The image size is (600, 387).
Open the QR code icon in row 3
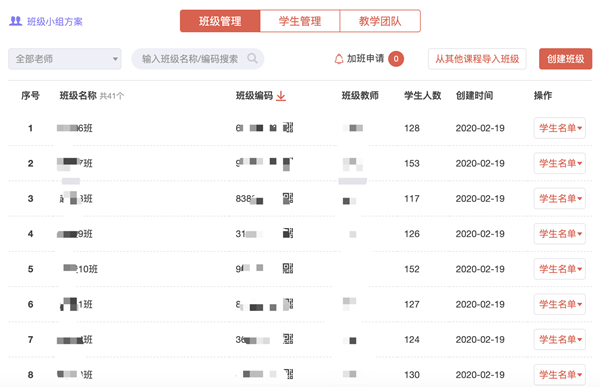point(288,198)
